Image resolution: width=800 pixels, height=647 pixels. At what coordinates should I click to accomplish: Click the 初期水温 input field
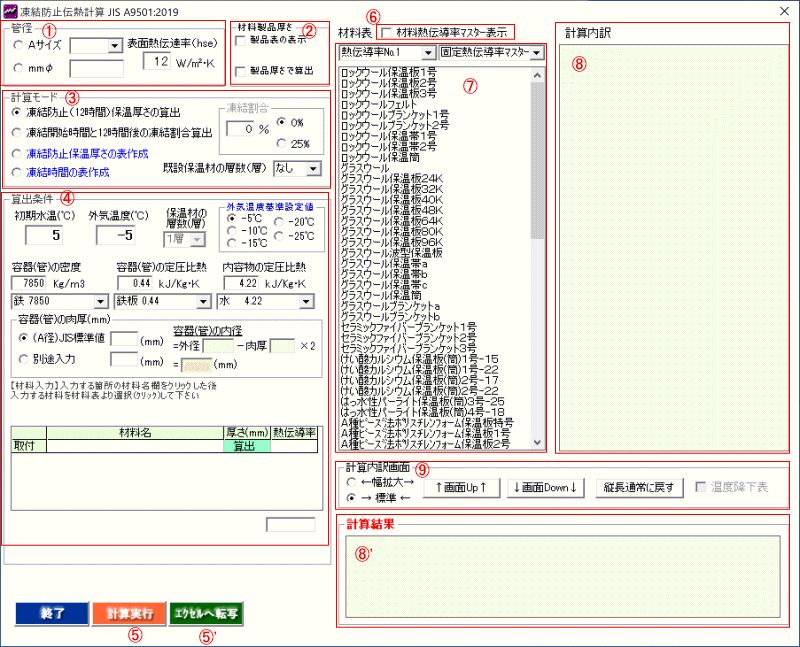pos(43,236)
